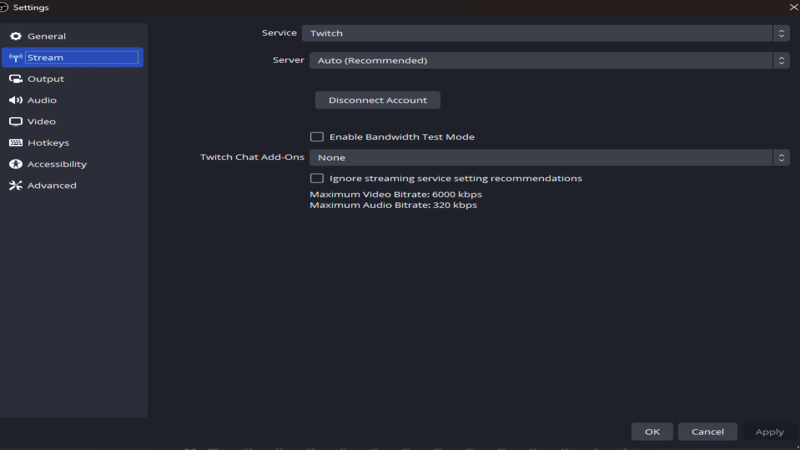The width and height of the screenshot is (800, 450).
Task: Click the Twitch Chat Add-Ons label
Action: [252, 157]
